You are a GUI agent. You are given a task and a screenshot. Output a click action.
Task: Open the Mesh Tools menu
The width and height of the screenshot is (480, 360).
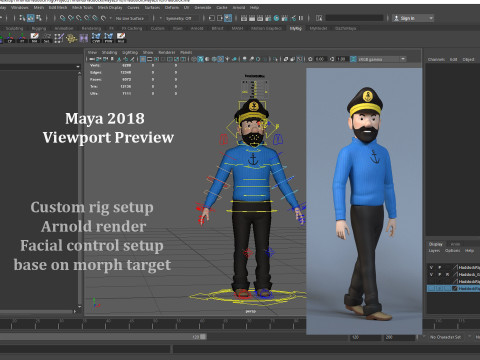tap(83, 7)
